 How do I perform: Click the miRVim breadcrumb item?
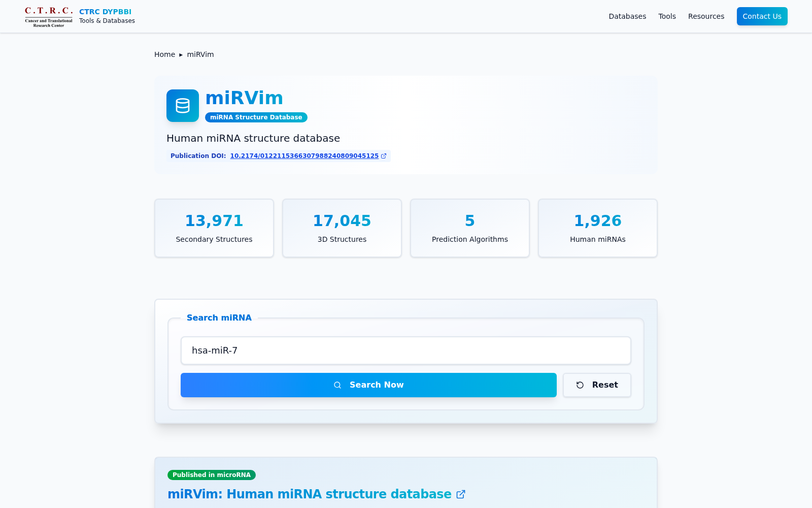coord(200,54)
